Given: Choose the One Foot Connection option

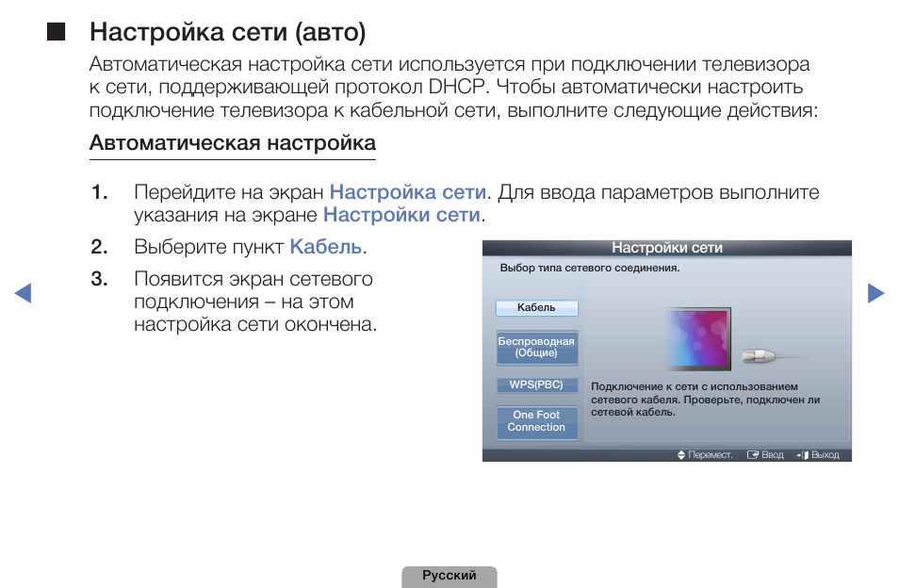Looking at the screenshot, I should click(x=536, y=422).
